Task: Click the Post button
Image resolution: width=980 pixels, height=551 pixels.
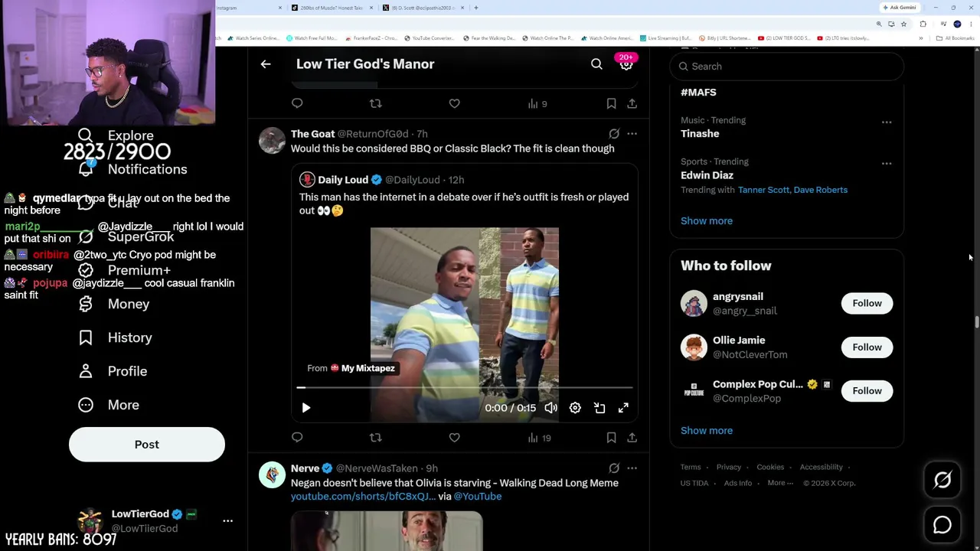Action: tap(147, 445)
